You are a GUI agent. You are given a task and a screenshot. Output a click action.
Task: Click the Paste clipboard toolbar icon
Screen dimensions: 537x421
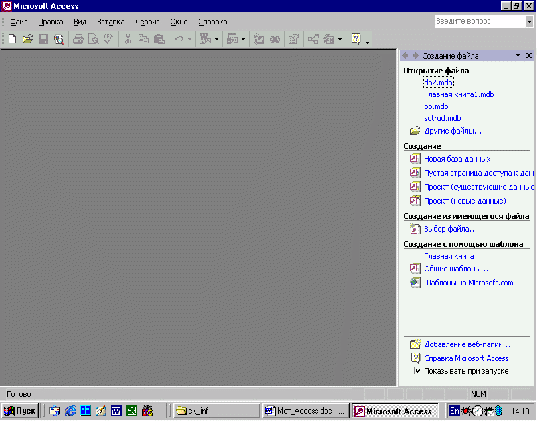point(159,39)
